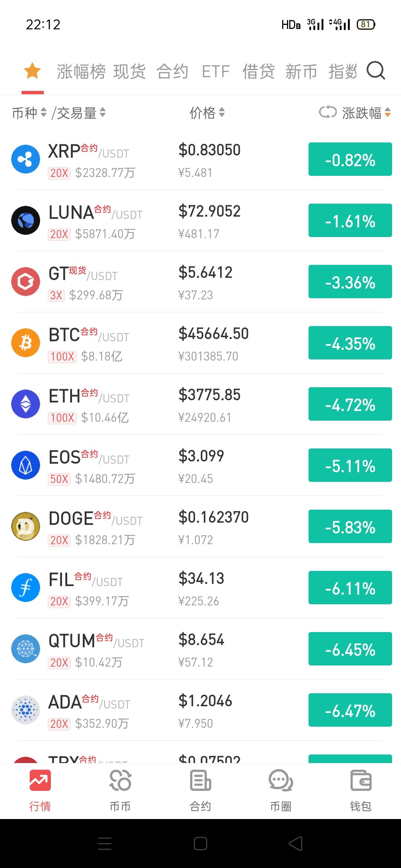401x868 pixels.
Task: Open the search magnifier icon
Action: point(376,70)
